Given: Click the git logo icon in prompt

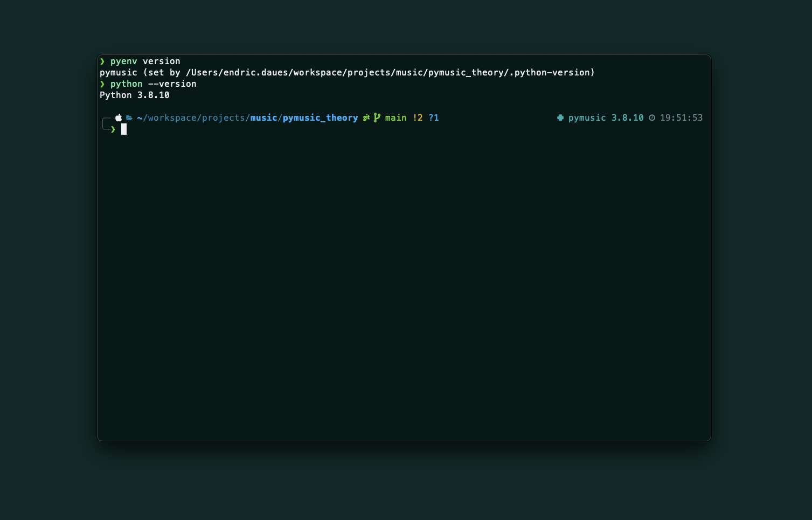Looking at the screenshot, I should pyautogui.click(x=366, y=117).
